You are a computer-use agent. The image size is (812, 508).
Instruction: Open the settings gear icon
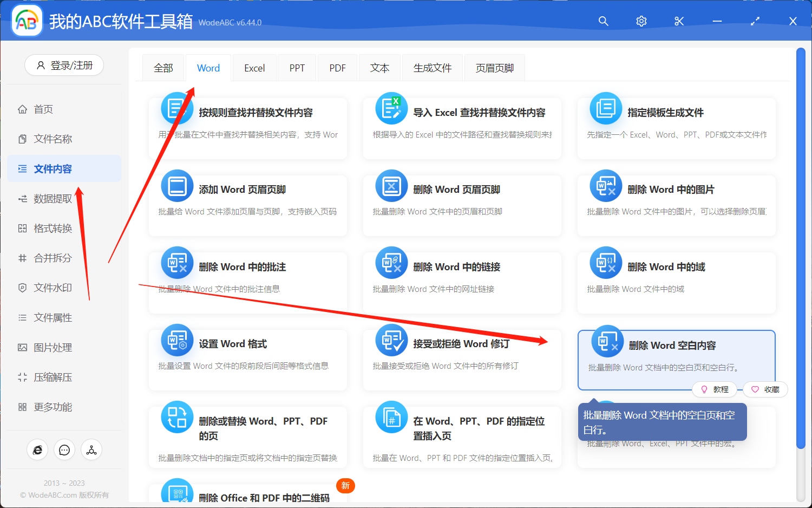[x=641, y=21]
